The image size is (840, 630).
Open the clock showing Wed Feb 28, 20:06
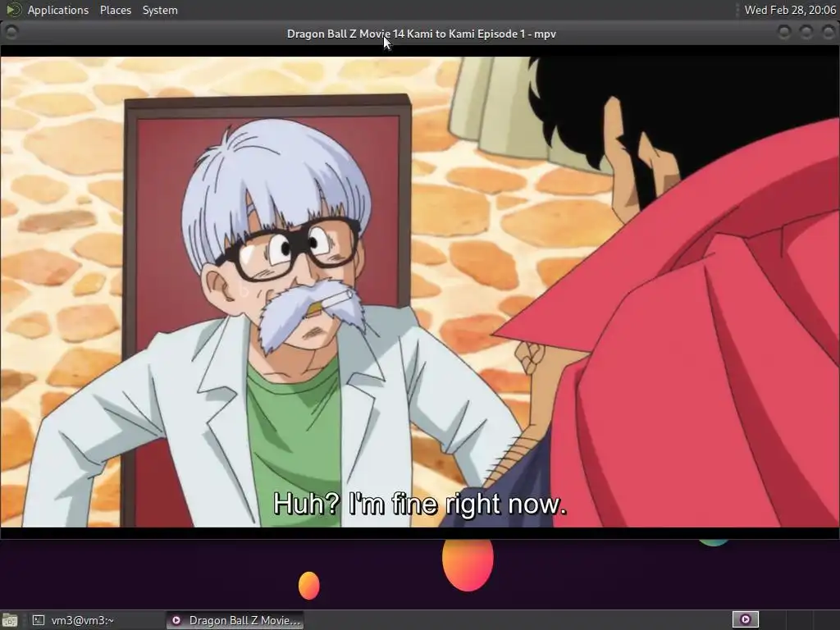pyautogui.click(x=790, y=10)
